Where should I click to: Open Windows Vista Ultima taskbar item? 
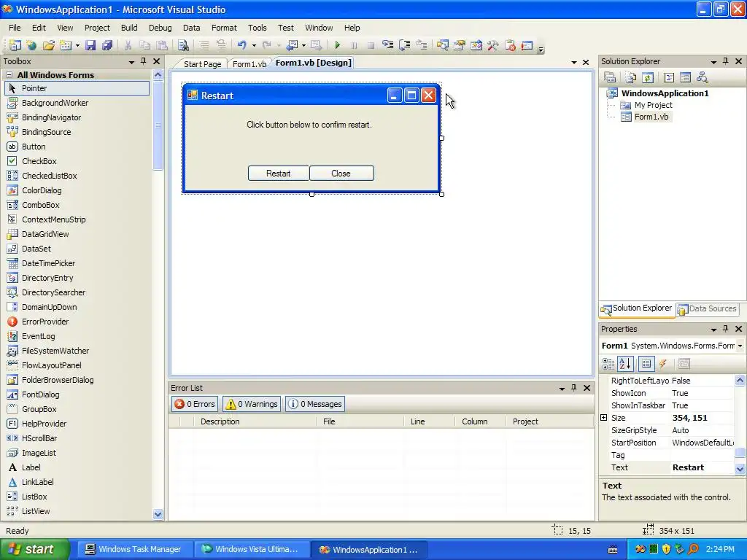pyautogui.click(x=251, y=549)
